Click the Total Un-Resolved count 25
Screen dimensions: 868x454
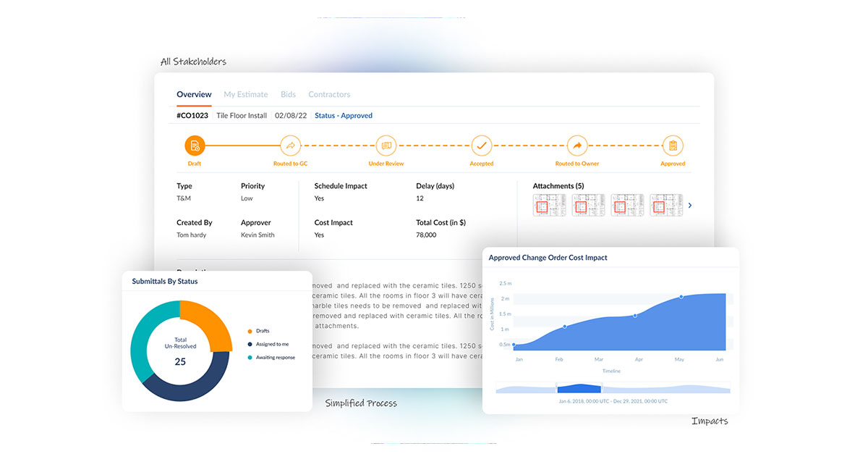point(180,361)
